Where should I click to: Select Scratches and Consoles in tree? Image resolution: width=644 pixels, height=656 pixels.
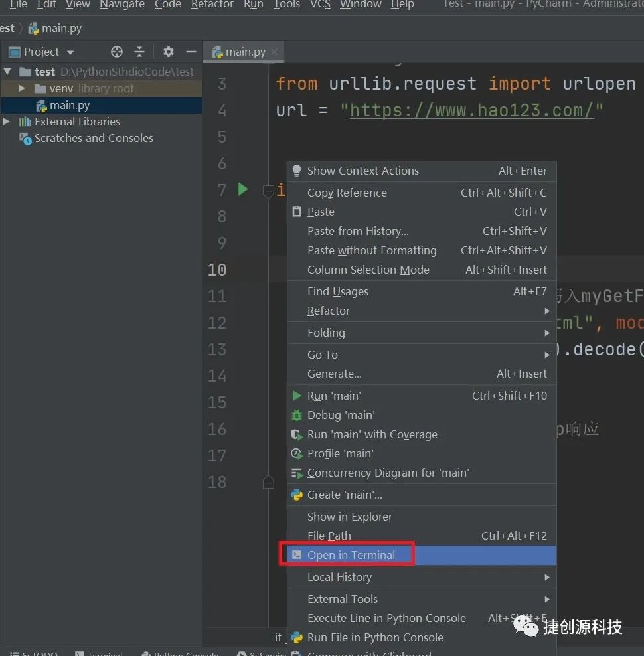point(94,138)
